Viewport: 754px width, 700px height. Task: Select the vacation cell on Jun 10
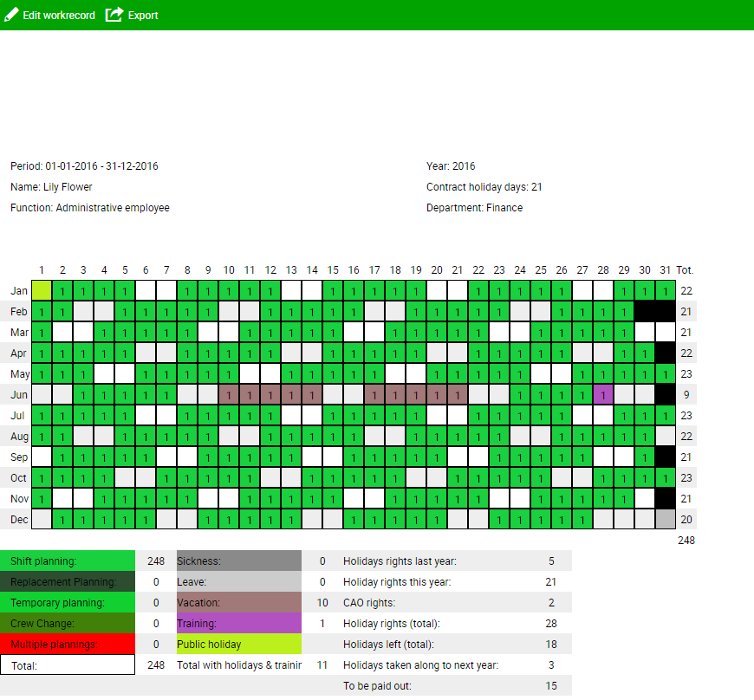click(229, 395)
